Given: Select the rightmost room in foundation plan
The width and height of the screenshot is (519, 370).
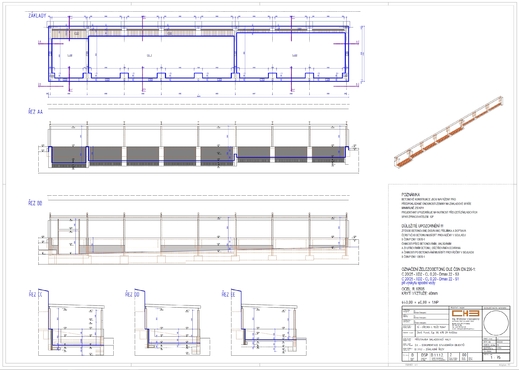Looking at the screenshot, I should 290,54.
